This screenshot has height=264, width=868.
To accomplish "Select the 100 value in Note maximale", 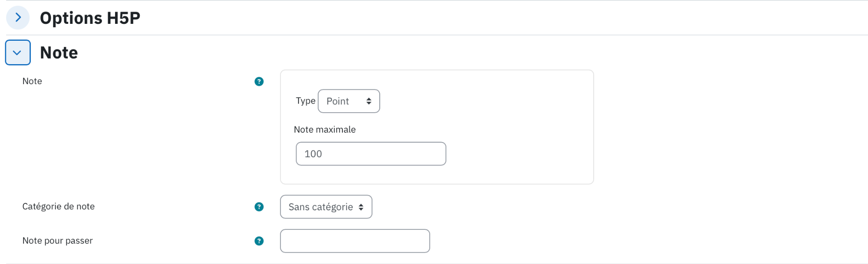I will pyautogui.click(x=313, y=154).
